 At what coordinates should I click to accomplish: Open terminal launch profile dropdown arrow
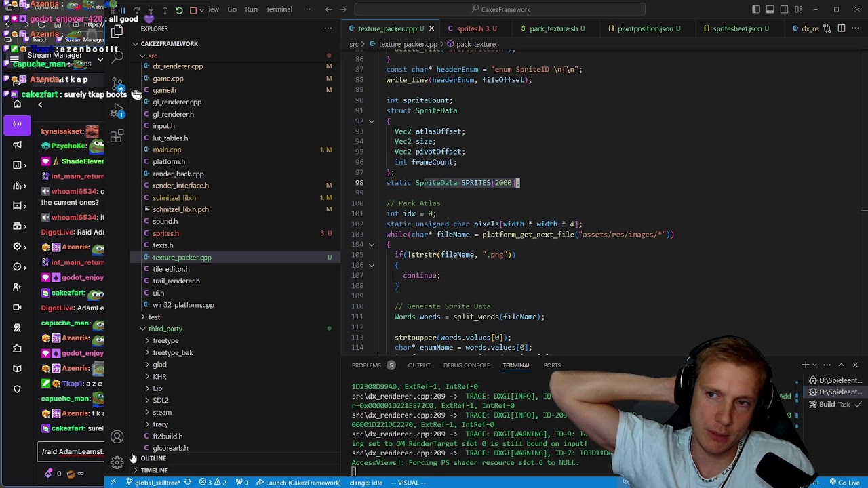815,365
